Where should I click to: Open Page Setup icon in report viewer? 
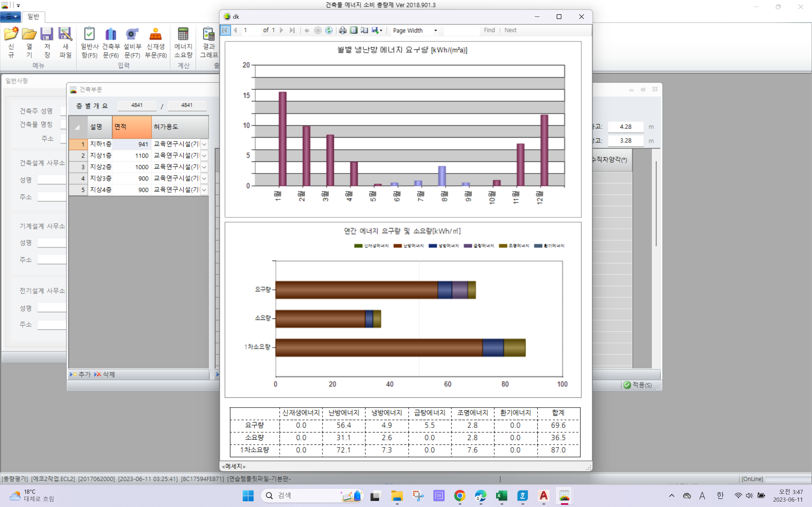click(364, 30)
